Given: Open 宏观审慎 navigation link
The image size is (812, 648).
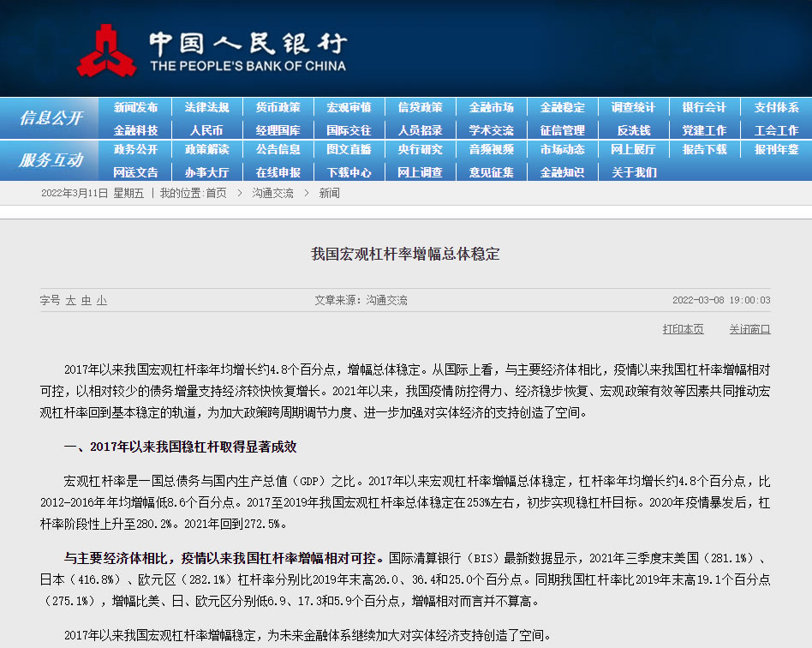Looking at the screenshot, I should click(x=349, y=108).
